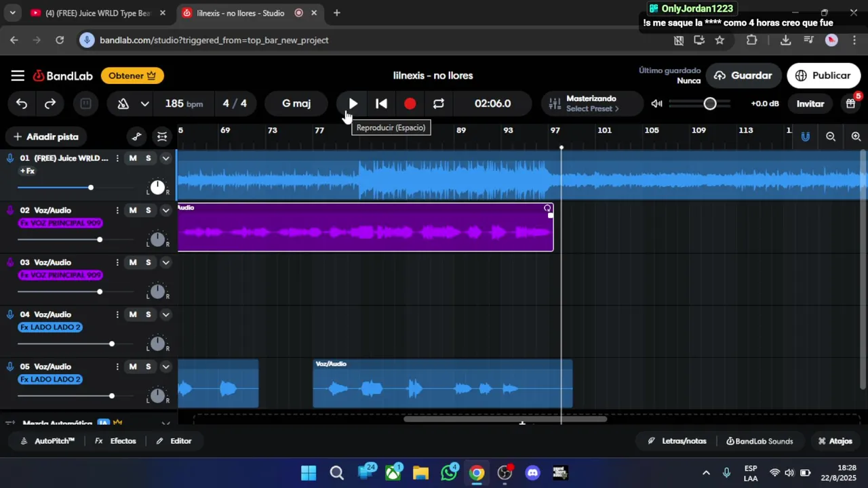Viewport: 868px width, 488px height.
Task: Click track 03 microphone icon
Action: tap(9, 262)
